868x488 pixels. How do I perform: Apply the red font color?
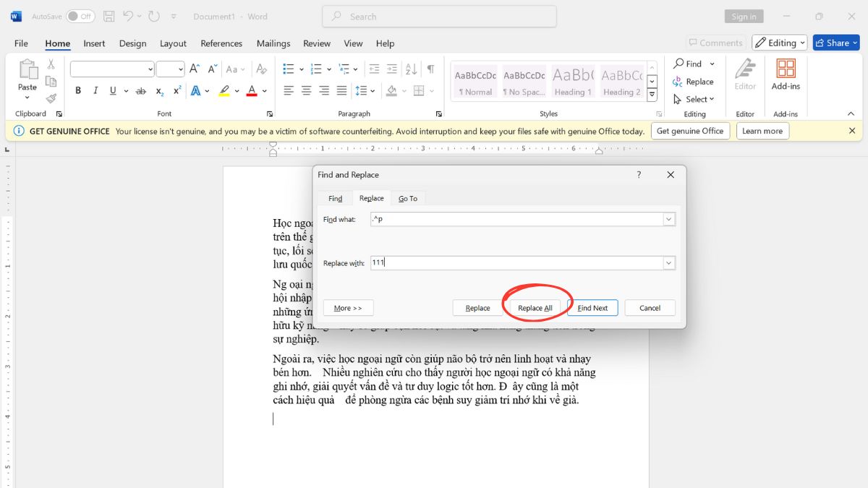[x=252, y=91]
